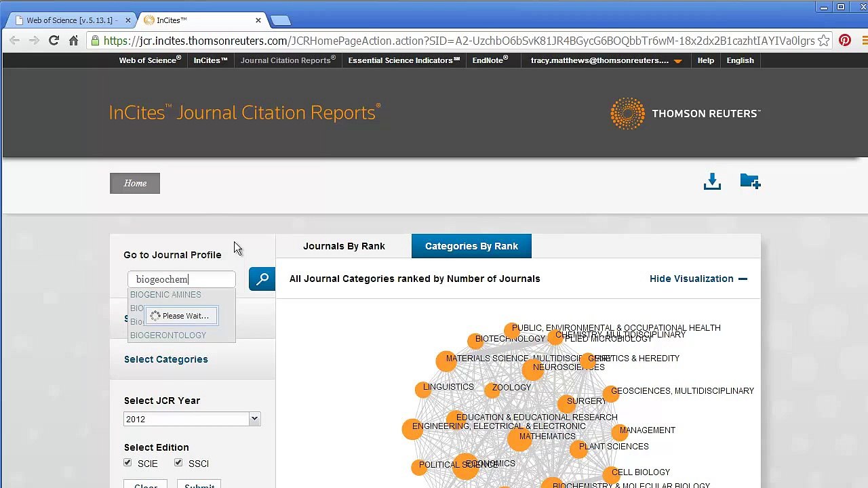Select the Categories By Rank tab
Image resolution: width=868 pixels, height=488 pixels.
471,246
